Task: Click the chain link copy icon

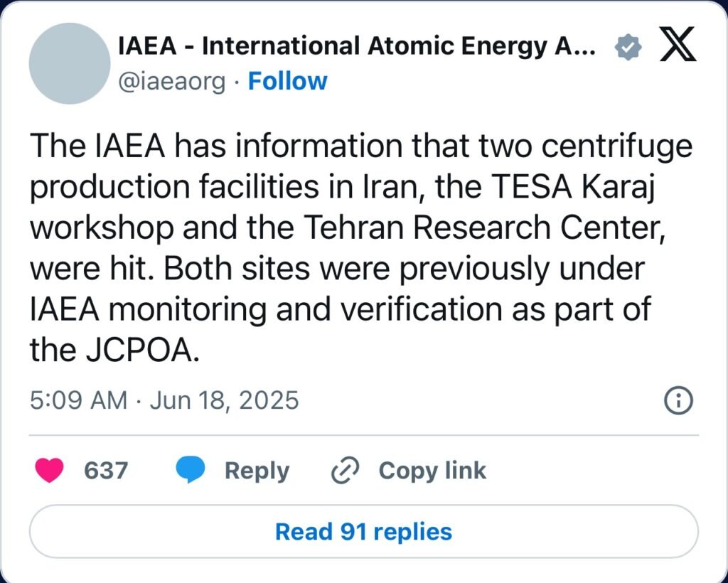Action: (345, 470)
